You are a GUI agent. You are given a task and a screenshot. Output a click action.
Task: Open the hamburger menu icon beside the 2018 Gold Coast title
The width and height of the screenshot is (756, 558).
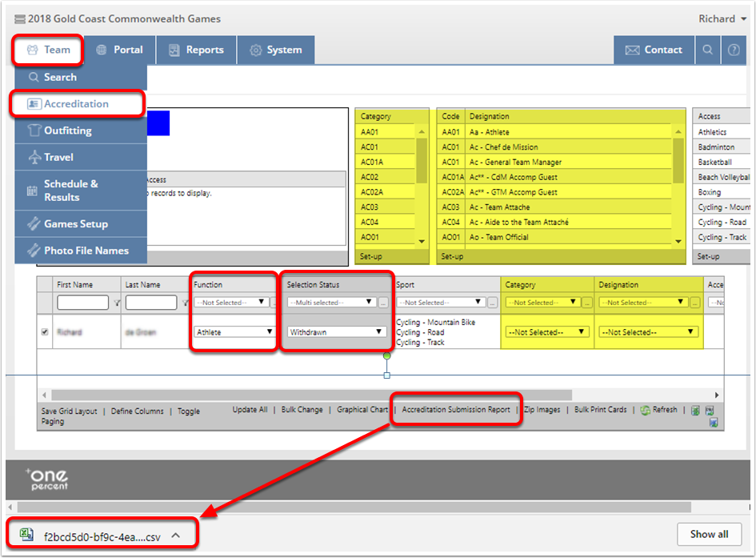(x=20, y=19)
